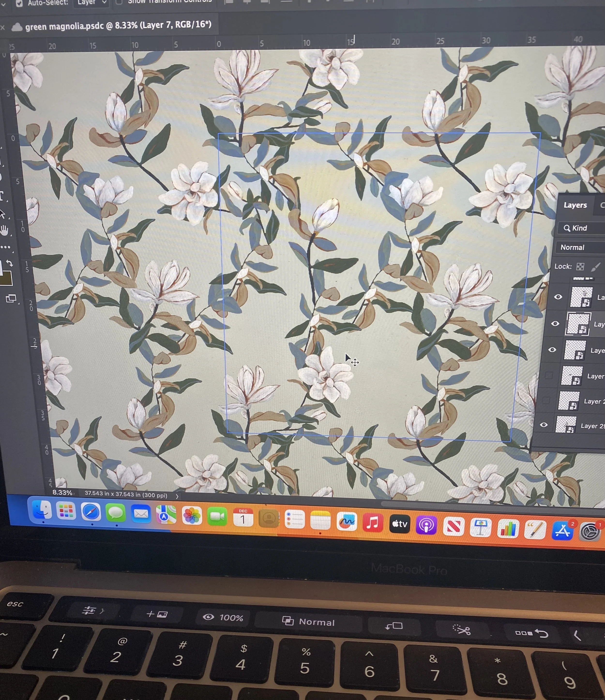Screen dimensions: 605x700
Task: Hide Layer 29 using eye icon
Action: coord(544,425)
